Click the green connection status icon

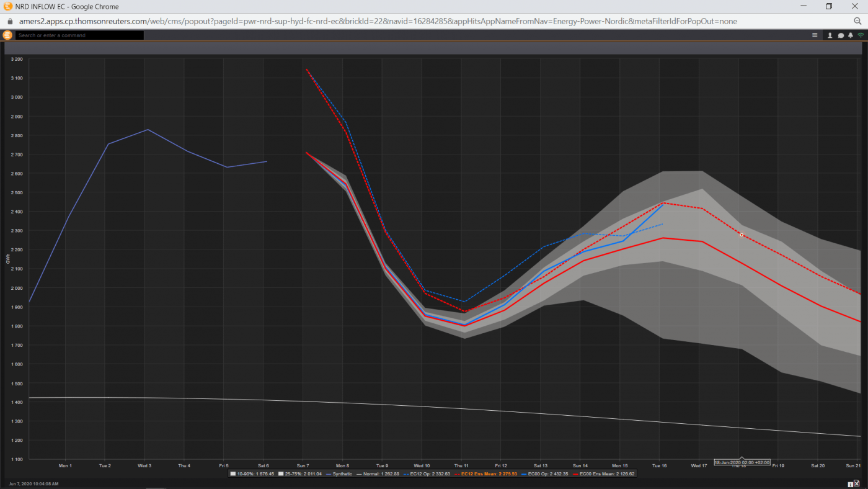pos(861,35)
